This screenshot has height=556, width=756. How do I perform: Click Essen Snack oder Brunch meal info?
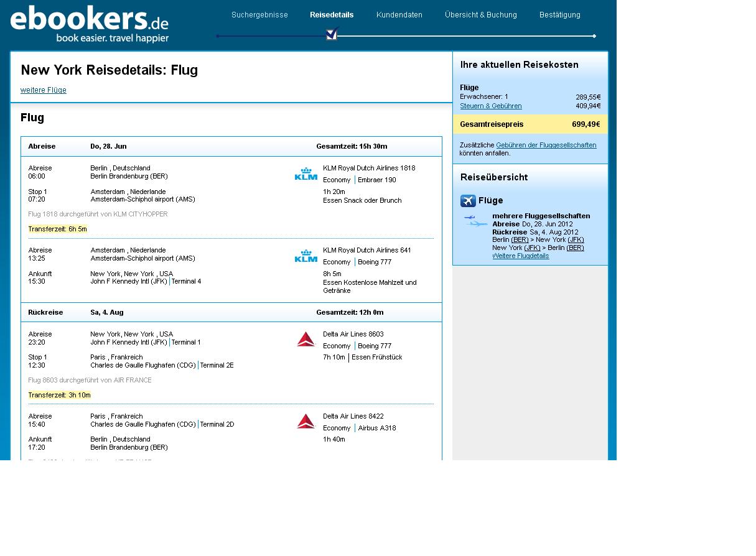[x=362, y=200]
